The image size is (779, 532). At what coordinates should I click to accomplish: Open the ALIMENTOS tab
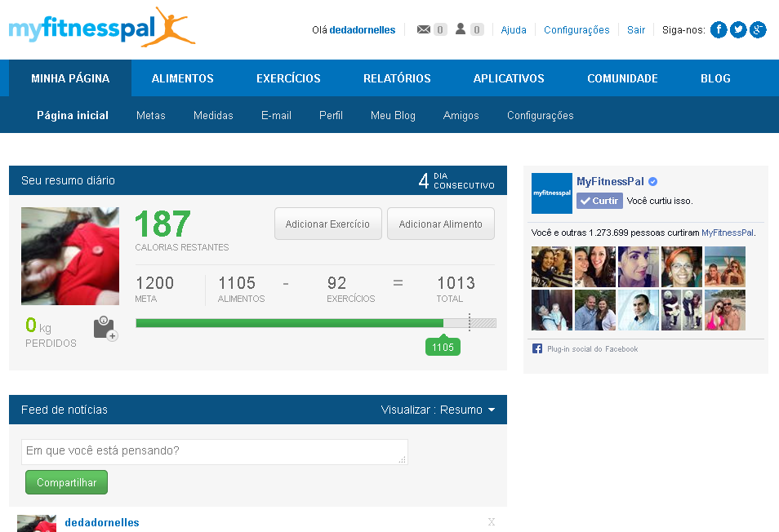point(182,78)
